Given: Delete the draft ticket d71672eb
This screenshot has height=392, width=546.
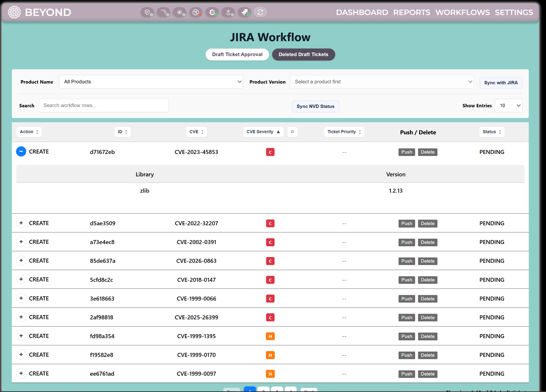Looking at the screenshot, I should coord(427,152).
